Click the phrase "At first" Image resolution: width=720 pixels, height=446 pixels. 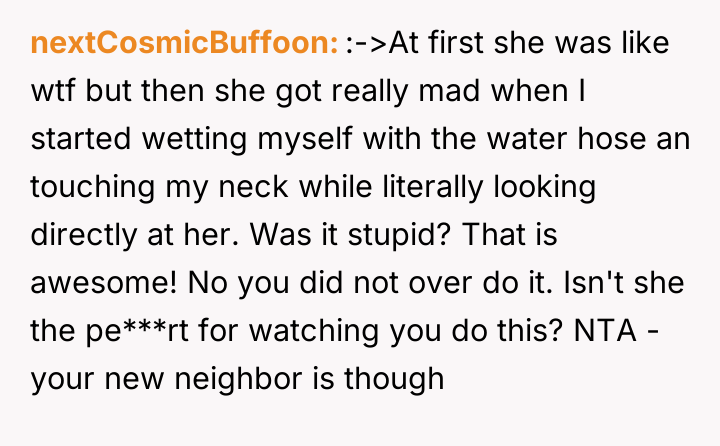tap(427, 44)
